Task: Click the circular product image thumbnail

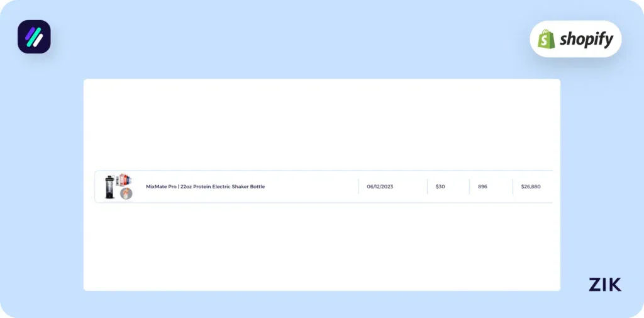Action: tap(126, 193)
